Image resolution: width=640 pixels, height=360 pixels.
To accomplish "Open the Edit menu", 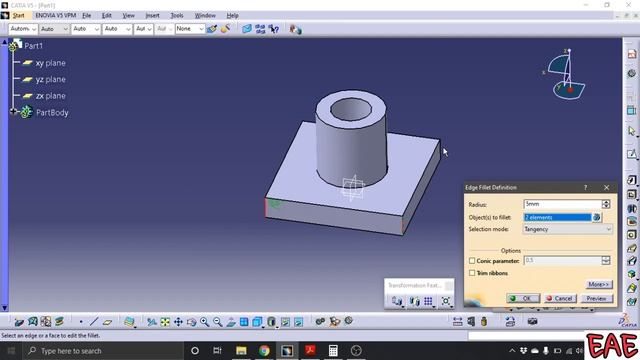I will 107,16.
